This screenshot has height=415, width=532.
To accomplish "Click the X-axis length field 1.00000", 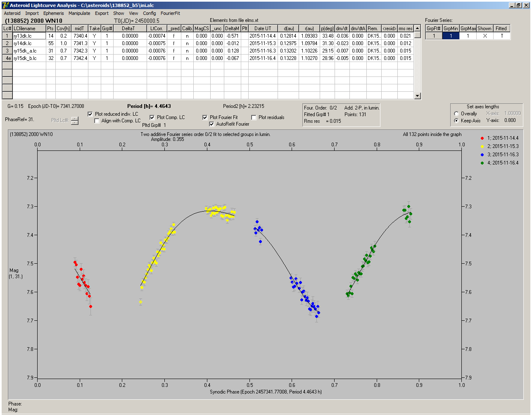I will pos(512,113).
